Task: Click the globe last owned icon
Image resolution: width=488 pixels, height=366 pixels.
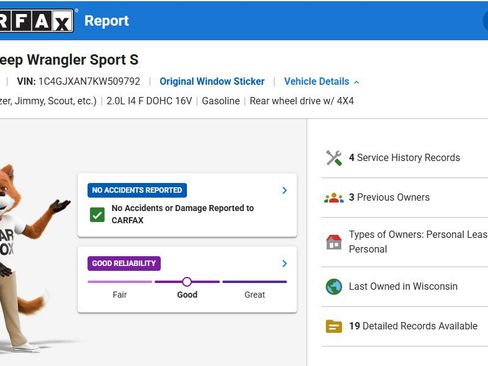Action: coord(334,287)
